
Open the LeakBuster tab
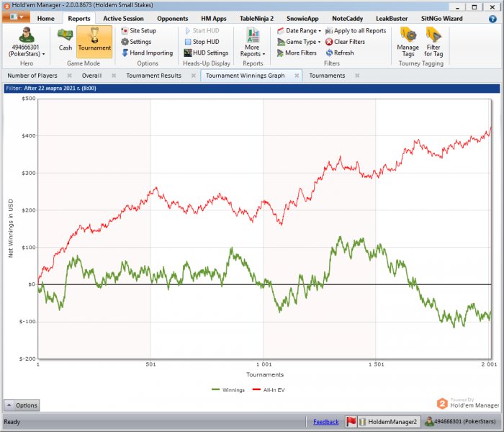click(392, 19)
